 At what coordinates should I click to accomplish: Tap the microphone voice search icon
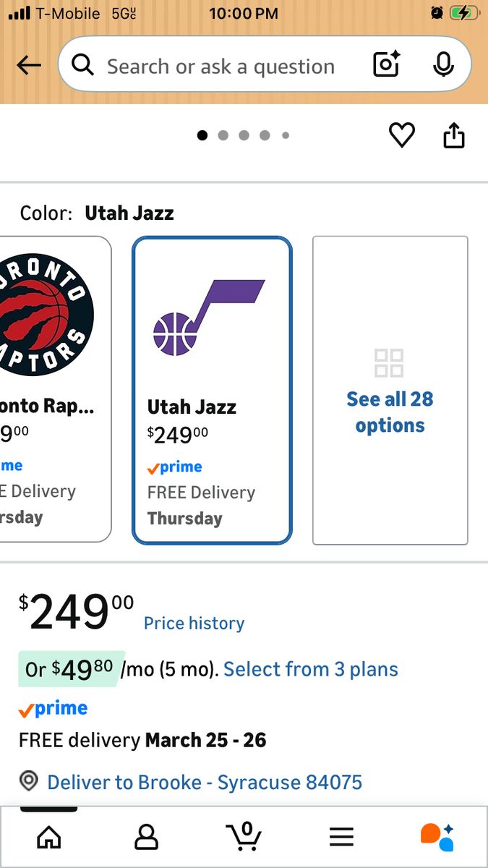pyautogui.click(x=443, y=65)
